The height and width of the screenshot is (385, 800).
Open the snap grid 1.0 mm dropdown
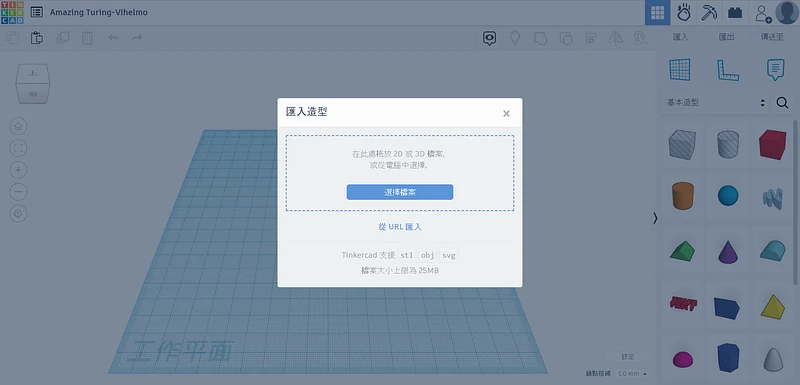pos(633,374)
